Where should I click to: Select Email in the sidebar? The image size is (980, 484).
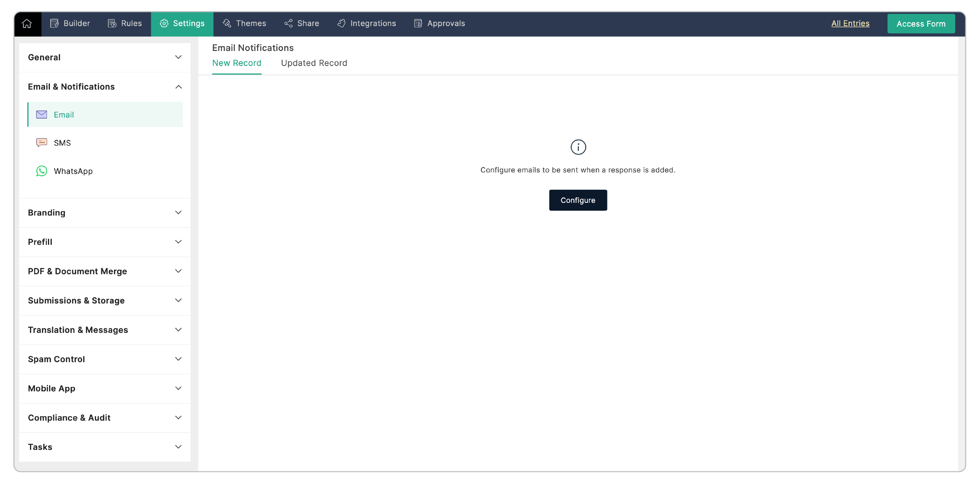(x=105, y=114)
